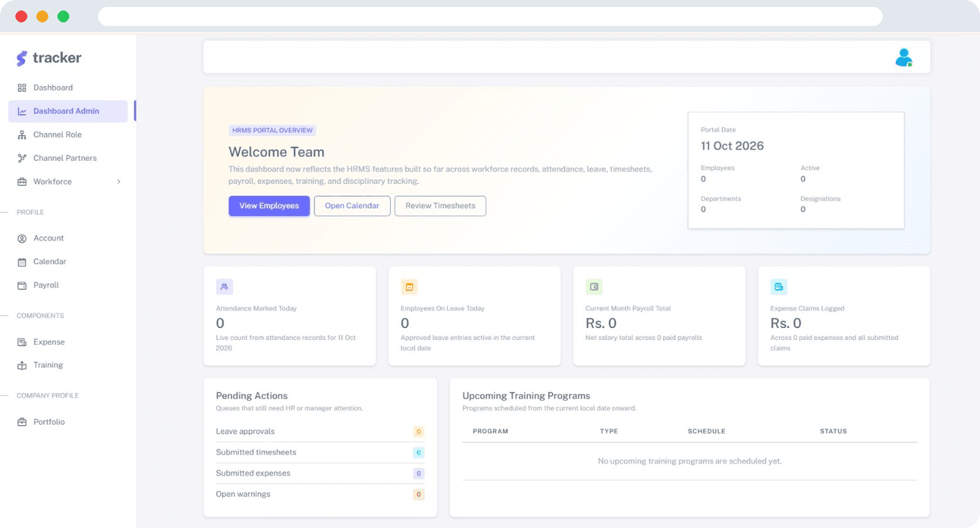Click the Open warnings count badge

419,494
